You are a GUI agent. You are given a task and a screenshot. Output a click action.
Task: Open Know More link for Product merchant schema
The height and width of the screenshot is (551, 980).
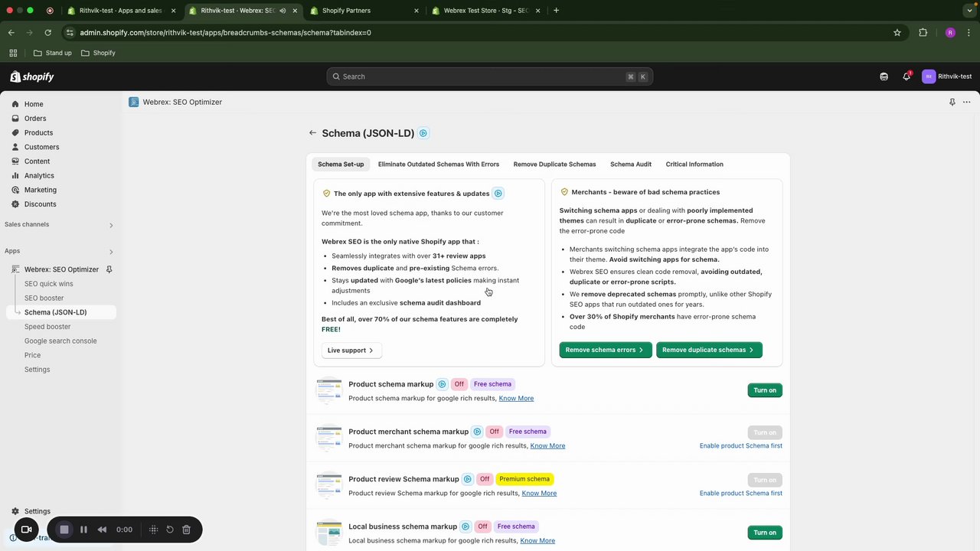[547, 446]
